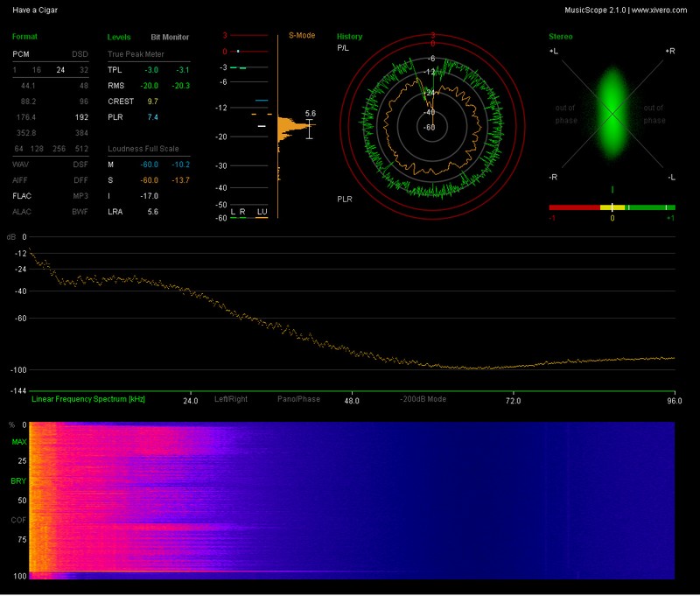
Task: Click the LU meter label
Action: pos(262,212)
